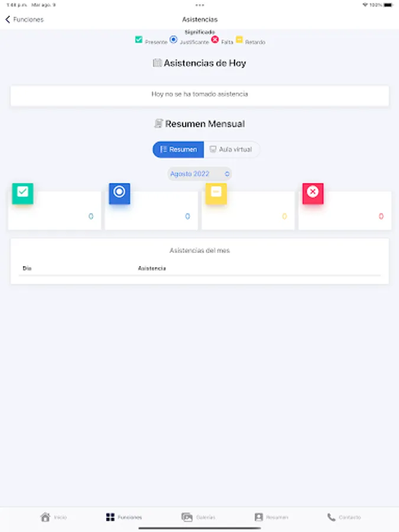Screen dimensions: 399x532
Task: Tap the red Falta cross summary icon
Action: [313, 193]
